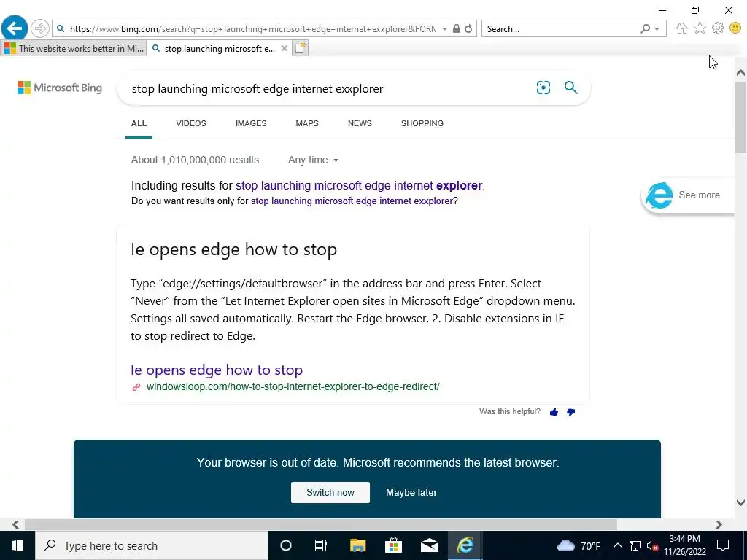Open the Tools gear icon
Screen dimensions: 747x560
(718, 28)
